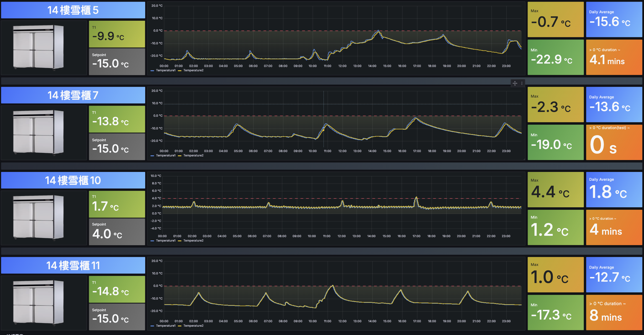Screen dimensions: 644x335
Task: Click the T1 1.7 °C stat panel
Action: coord(117,204)
